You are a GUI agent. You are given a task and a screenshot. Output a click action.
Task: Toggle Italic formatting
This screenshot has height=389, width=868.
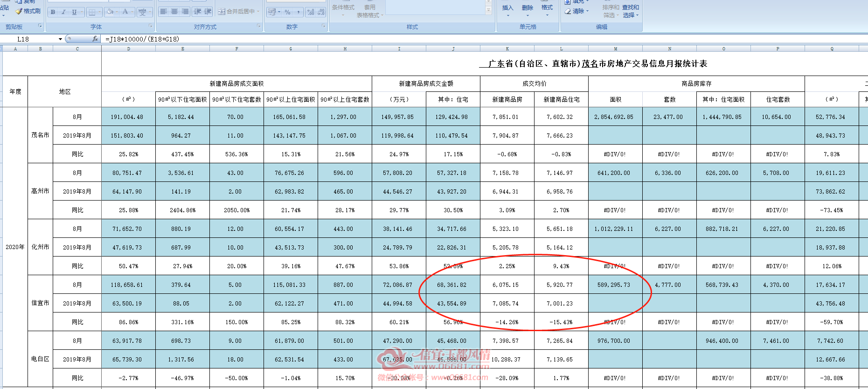click(x=63, y=12)
